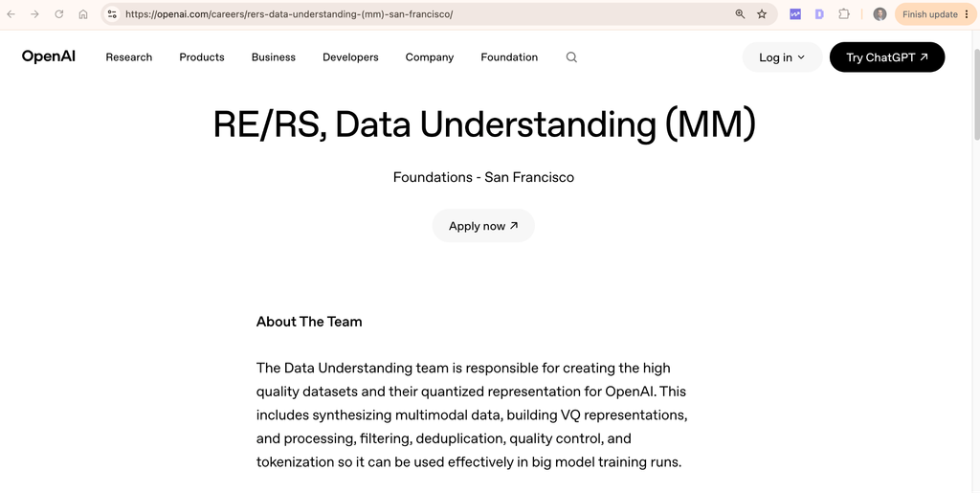Viewport: 980px width, 493px height.
Task: Click the Try ChatGPT button
Action: 887,57
